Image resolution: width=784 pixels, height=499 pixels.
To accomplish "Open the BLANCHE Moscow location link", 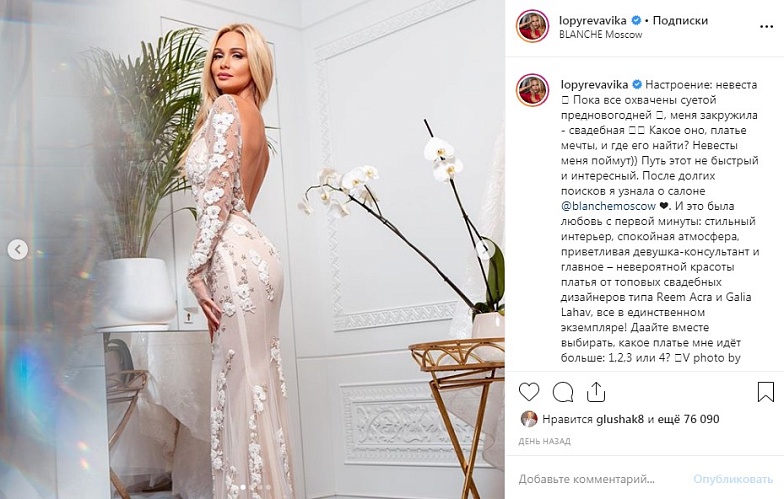I will point(600,34).
